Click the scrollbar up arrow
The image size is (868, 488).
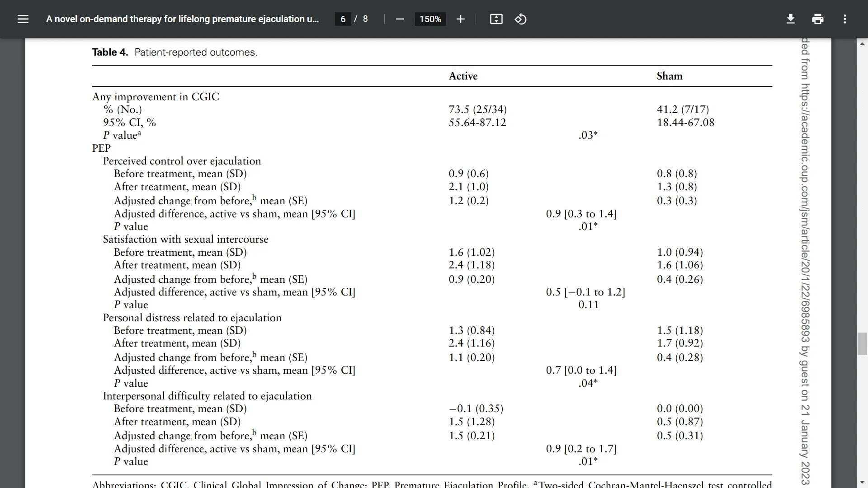click(x=862, y=44)
